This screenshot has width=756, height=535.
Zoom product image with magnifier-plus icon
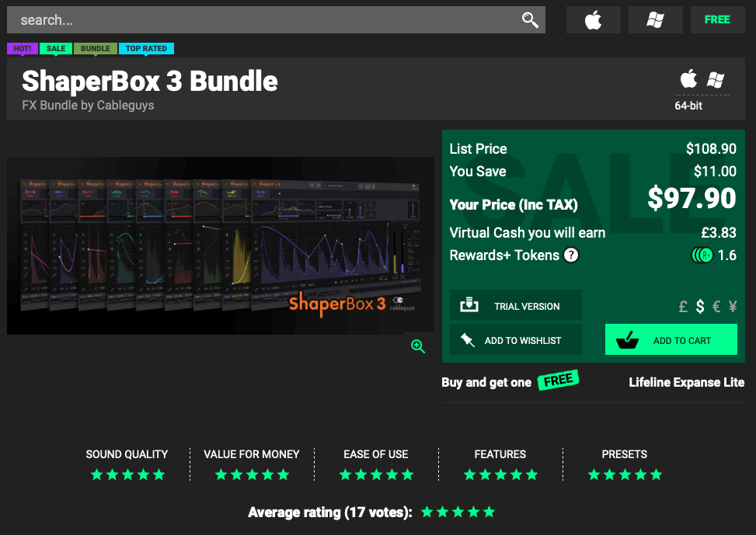click(x=417, y=346)
